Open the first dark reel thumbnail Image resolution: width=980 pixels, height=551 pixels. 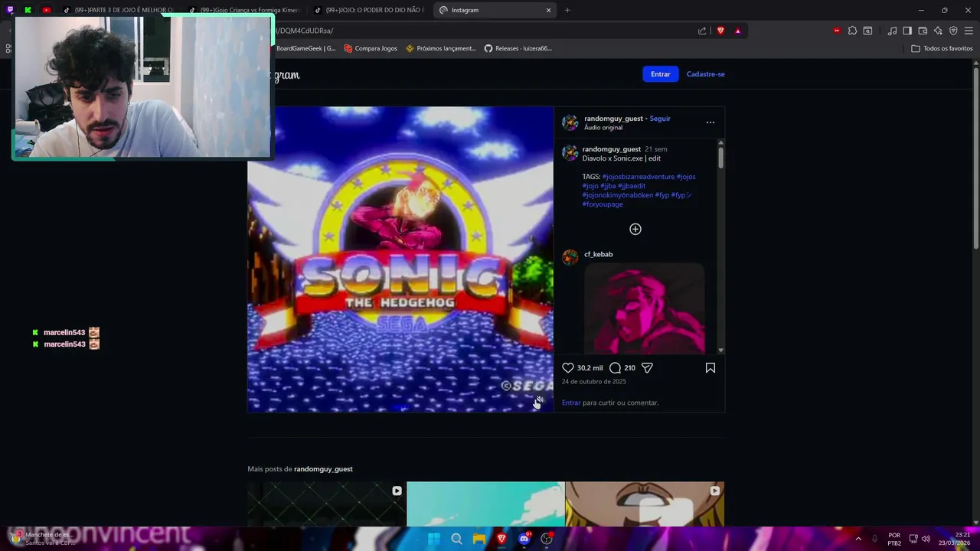tap(327, 504)
